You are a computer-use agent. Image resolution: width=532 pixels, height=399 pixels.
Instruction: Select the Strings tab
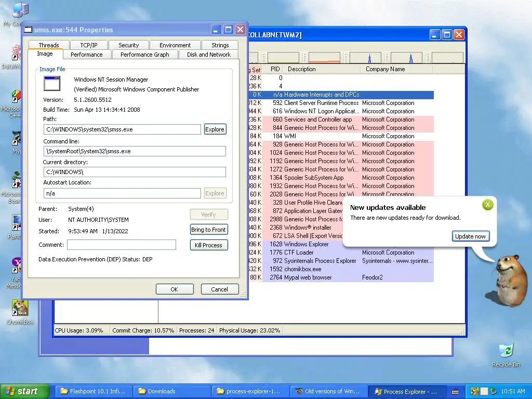point(220,45)
